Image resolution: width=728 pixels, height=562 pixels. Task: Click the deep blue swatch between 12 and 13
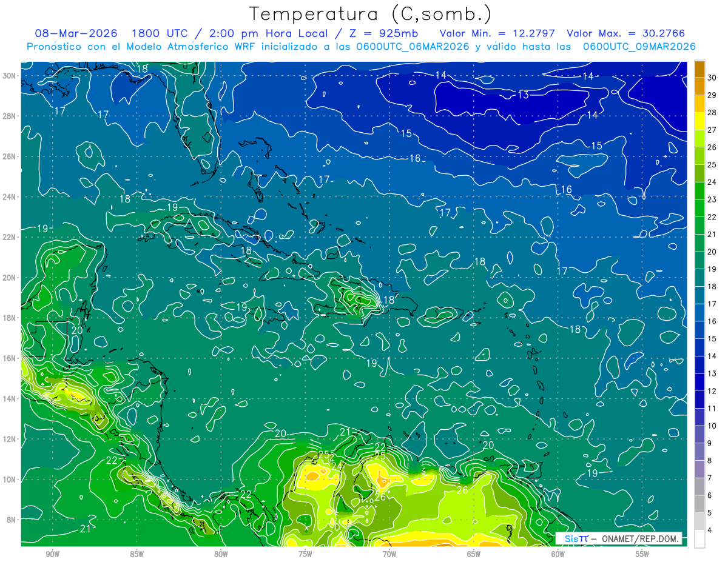[699, 383]
